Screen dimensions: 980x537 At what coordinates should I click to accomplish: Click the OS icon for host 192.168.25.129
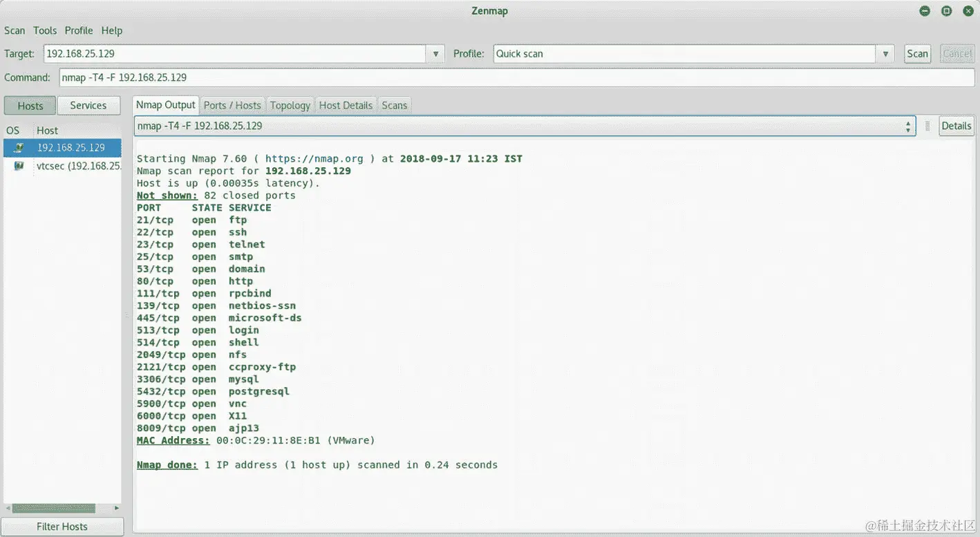coord(19,147)
